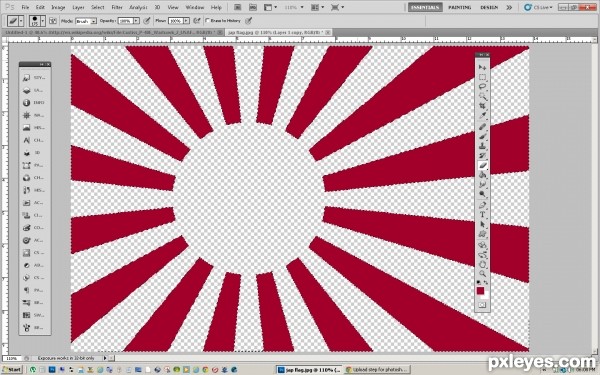600x375 pixels.
Task: Select the Lasso tool
Action: pos(482,86)
